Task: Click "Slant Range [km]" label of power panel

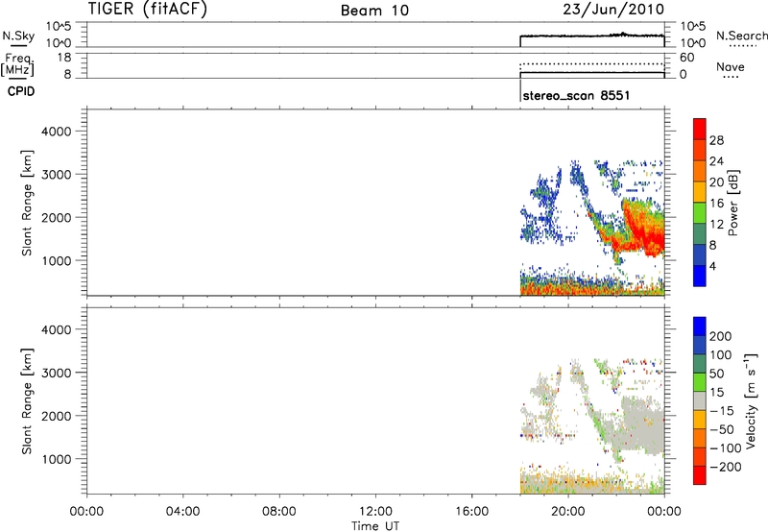Action: [27, 203]
